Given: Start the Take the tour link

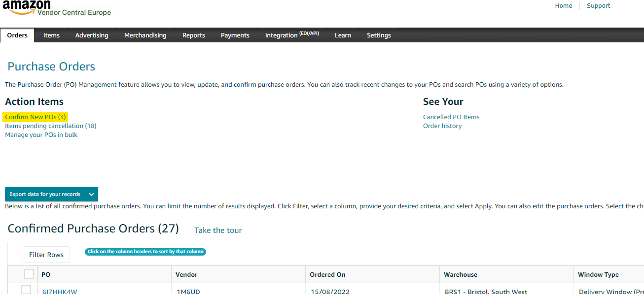Looking at the screenshot, I should click(x=218, y=230).
